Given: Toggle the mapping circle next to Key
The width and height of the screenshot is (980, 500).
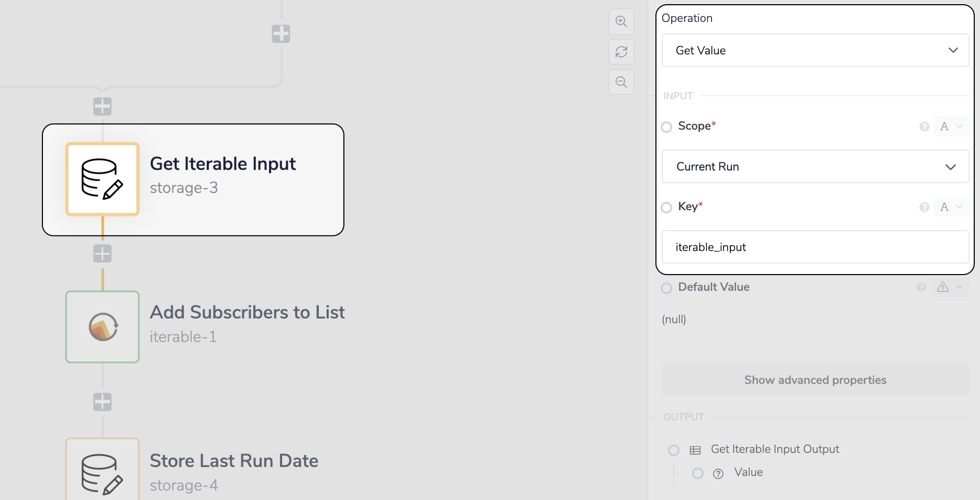Looking at the screenshot, I should click(x=666, y=207).
